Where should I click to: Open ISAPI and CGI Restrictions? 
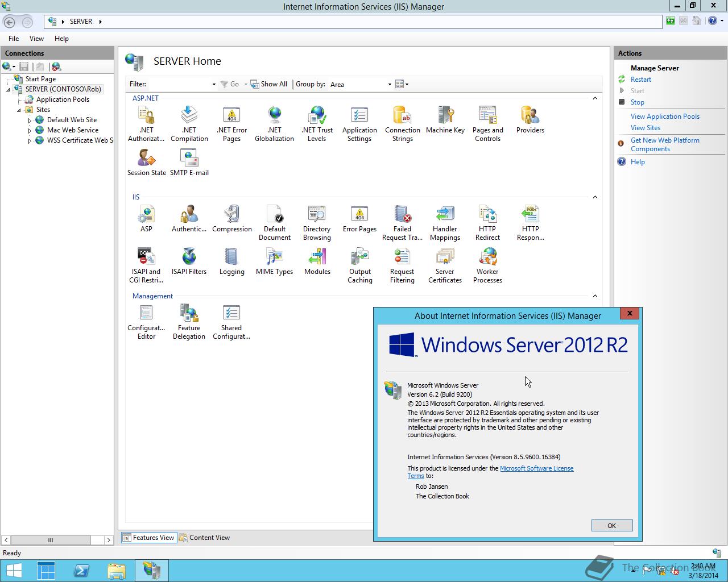[146, 265]
